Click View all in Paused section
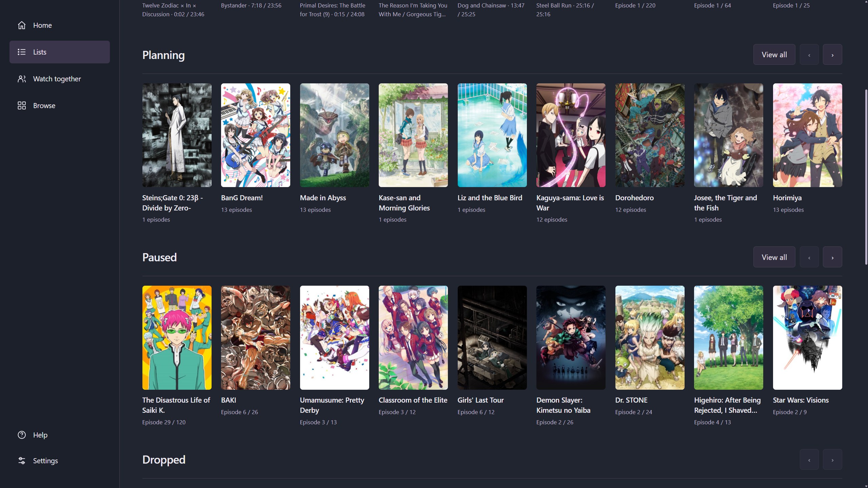Image resolution: width=868 pixels, height=488 pixels. coord(774,257)
